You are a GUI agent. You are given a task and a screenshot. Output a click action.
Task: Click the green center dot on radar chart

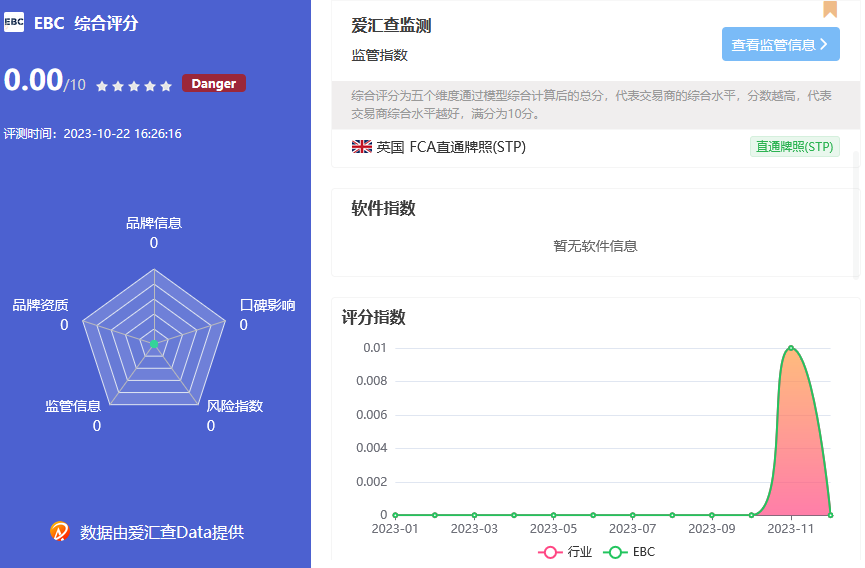click(154, 344)
